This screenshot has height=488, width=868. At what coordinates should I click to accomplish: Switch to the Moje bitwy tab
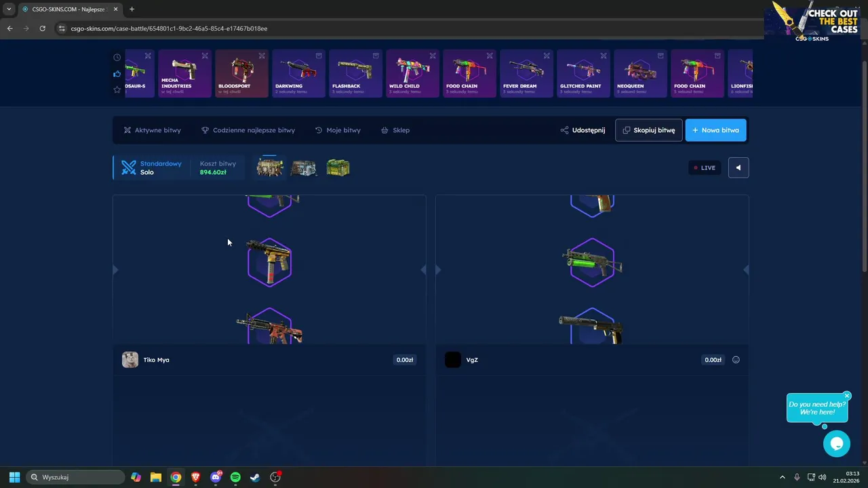338,130
